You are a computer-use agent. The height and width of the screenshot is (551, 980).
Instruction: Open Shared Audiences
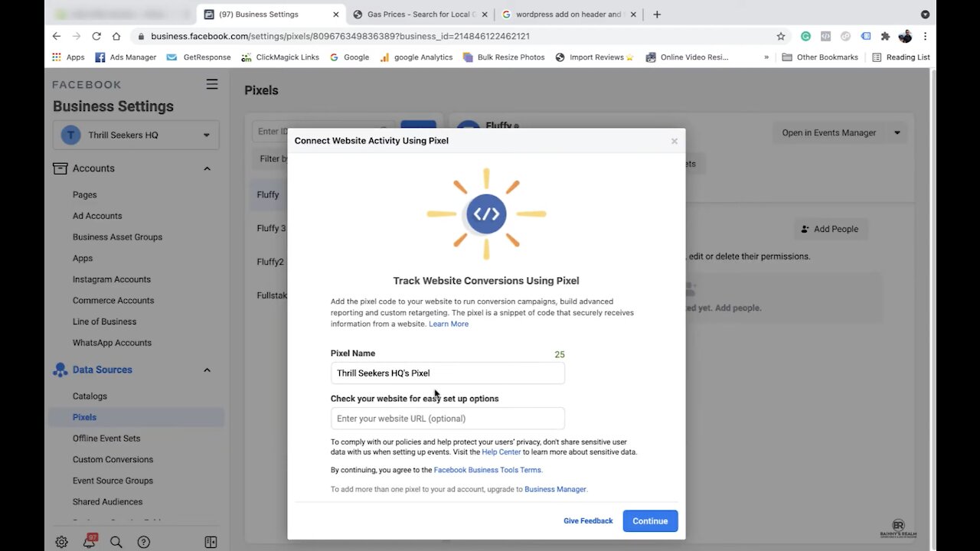(107, 502)
